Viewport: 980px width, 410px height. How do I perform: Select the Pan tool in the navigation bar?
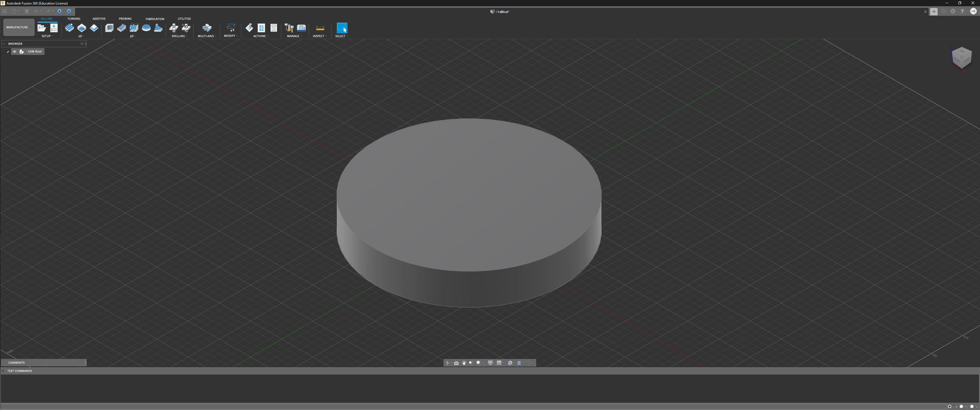click(x=464, y=363)
